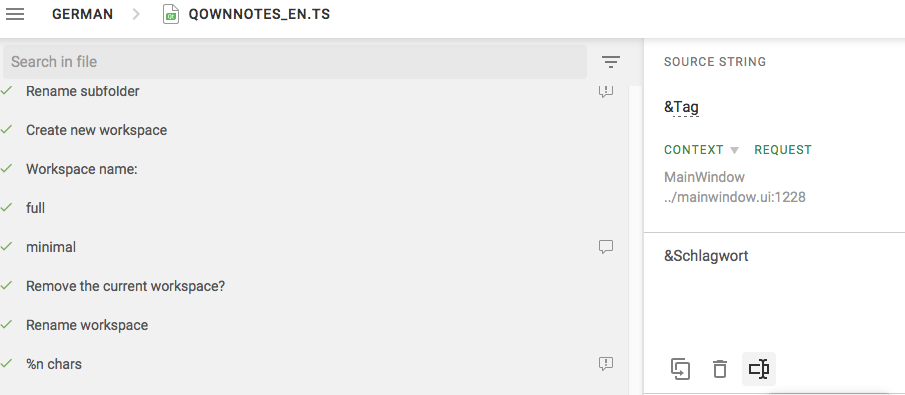Toggle the checkmark beside Workspace name:
Viewport: 905px width, 395px height.
[x=6, y=169]
